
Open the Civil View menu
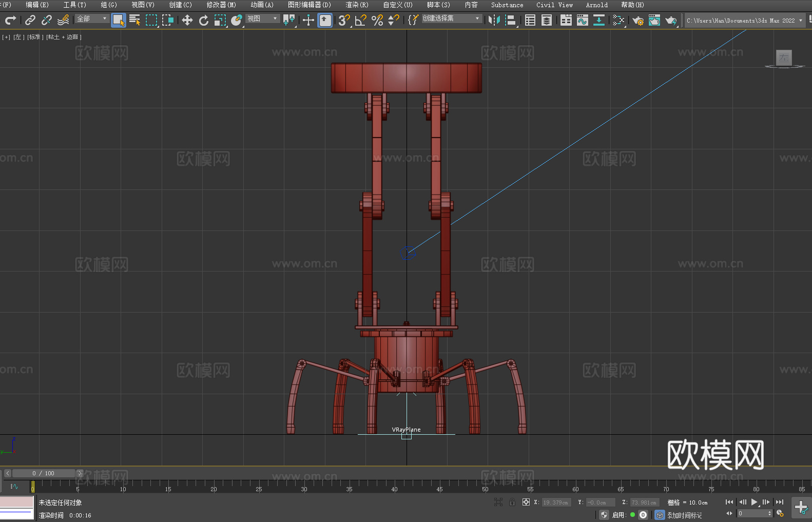pyautogui.click(x=554, y=5)
